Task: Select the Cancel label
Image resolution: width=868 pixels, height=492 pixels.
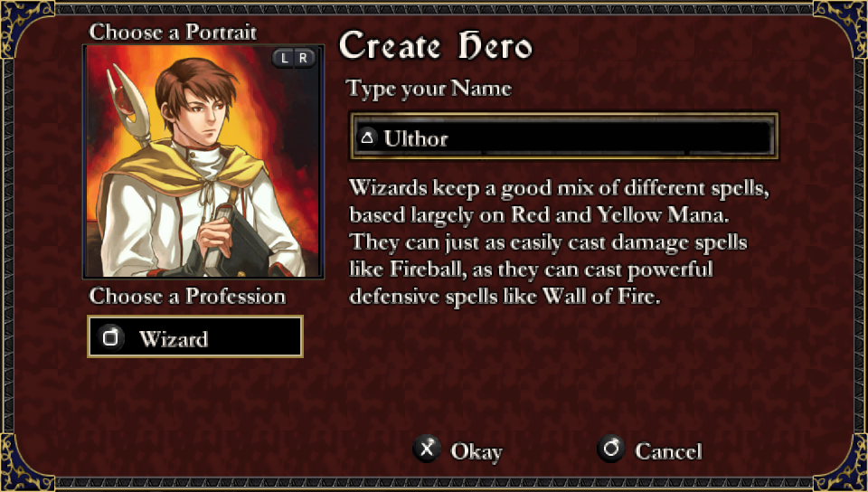Action: [668, 451]
